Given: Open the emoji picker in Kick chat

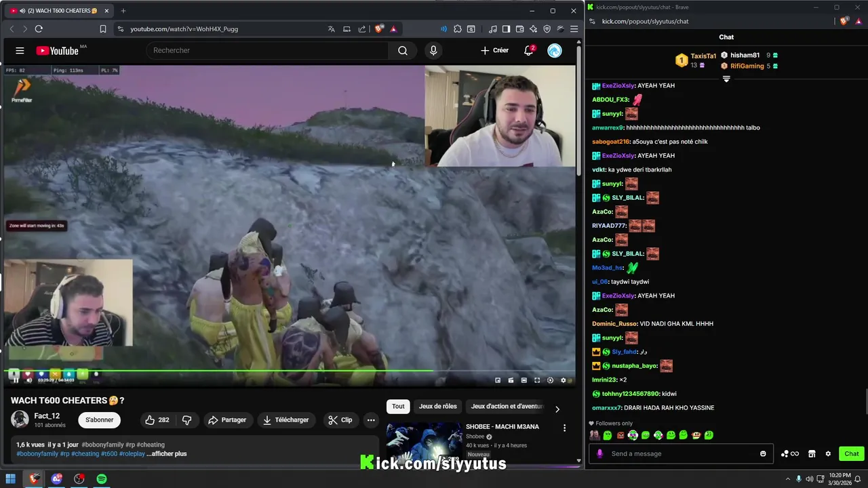Looking at the screenshot, I should [763, 454].
